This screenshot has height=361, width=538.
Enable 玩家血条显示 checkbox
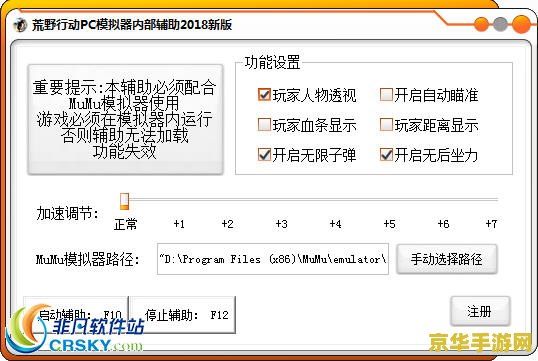pyautogui.click(x=264, y=125)
